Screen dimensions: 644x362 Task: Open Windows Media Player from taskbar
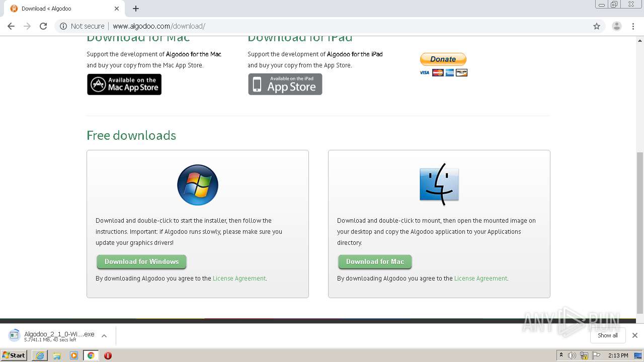74,355
